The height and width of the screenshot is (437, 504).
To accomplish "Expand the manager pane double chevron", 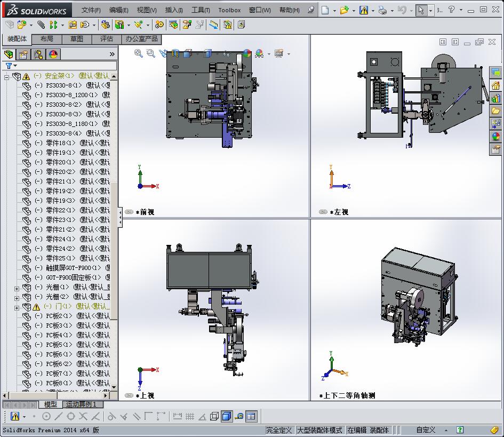I will tap(112, 54).
